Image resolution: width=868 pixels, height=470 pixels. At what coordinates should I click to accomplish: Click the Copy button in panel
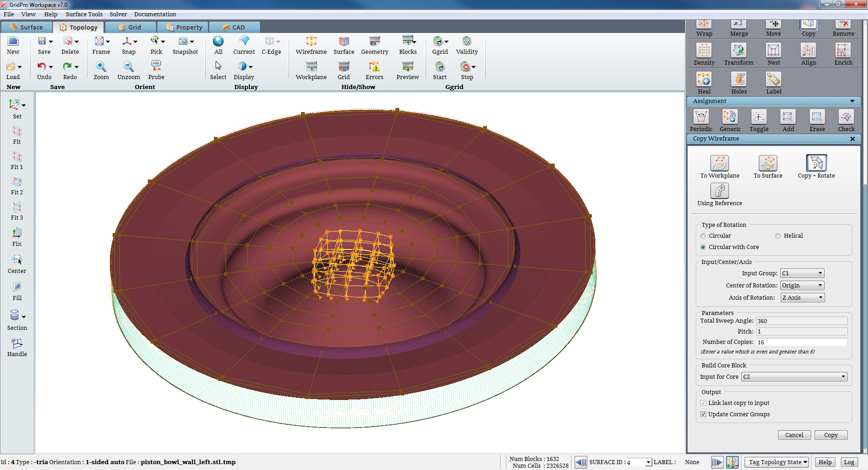coord(830,435)
